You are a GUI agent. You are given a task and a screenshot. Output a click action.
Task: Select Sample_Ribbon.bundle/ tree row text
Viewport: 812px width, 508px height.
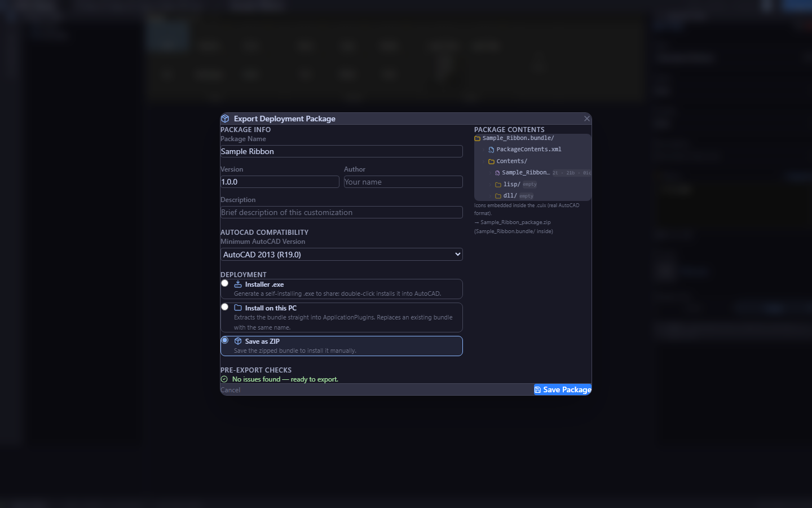coord(518,138)
